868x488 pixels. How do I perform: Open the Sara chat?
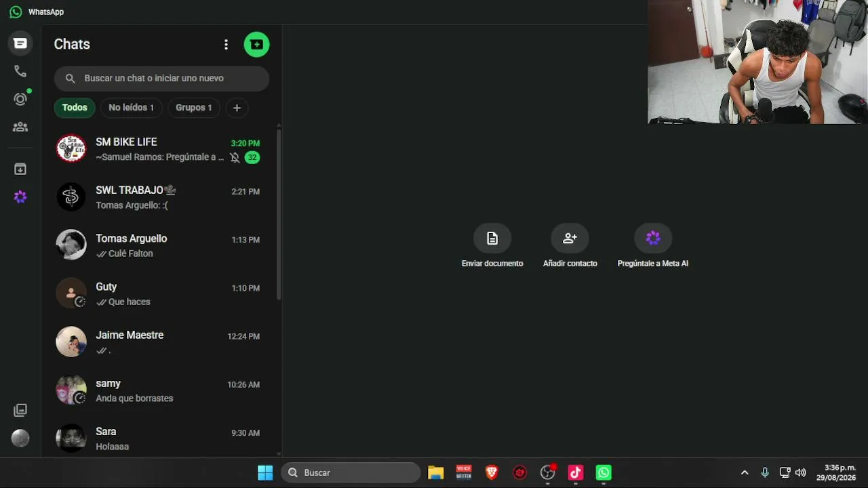tap(161, 438)
